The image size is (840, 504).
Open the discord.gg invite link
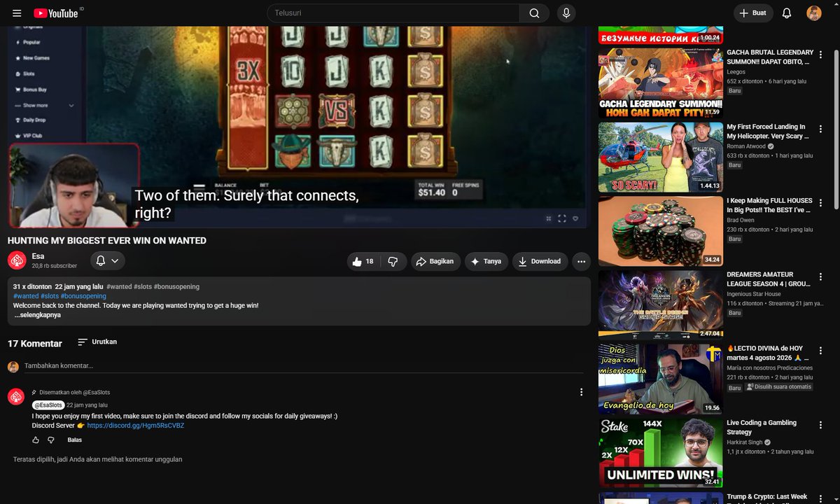[x=136, y=426]
